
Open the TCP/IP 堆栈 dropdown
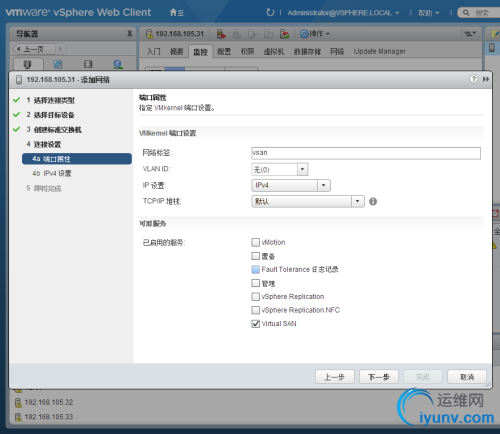[x=308, y=201]
